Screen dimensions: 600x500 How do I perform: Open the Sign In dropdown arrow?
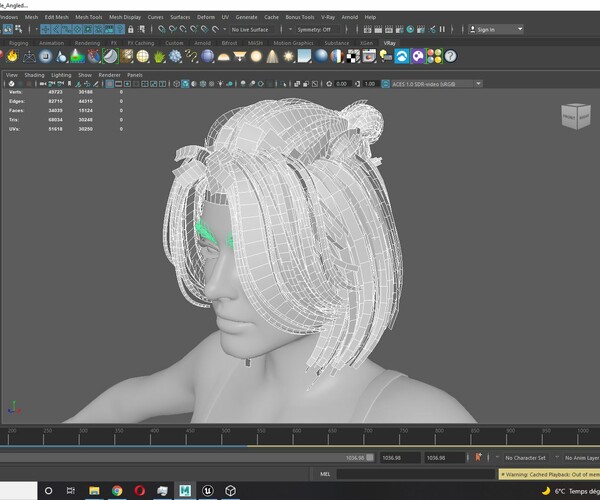520,29
